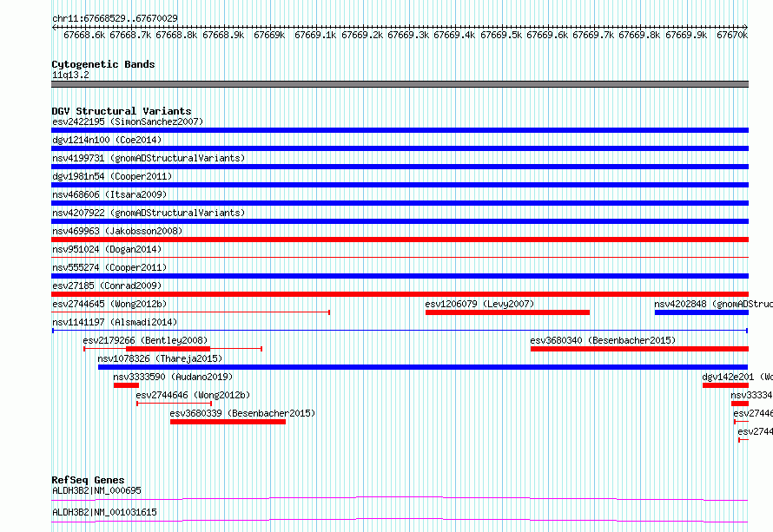Click the esv2744645 (Wong2012b) variant label
773x532 pixels.
[x=109, y=304]
